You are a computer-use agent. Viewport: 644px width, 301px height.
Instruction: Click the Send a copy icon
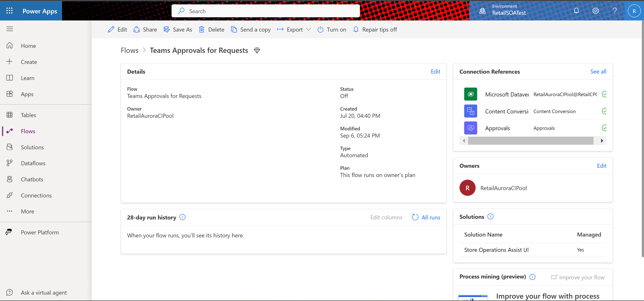tap(233, 30)
